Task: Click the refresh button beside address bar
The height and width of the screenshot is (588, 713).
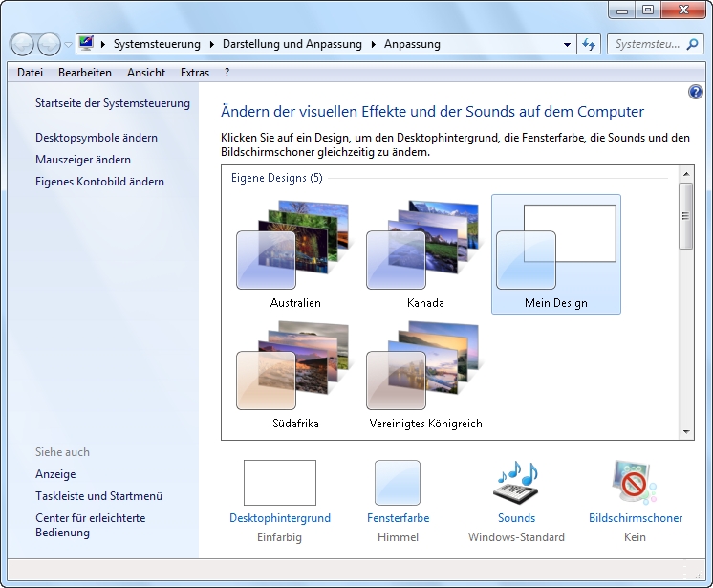Action: click(x=589, y=44)
